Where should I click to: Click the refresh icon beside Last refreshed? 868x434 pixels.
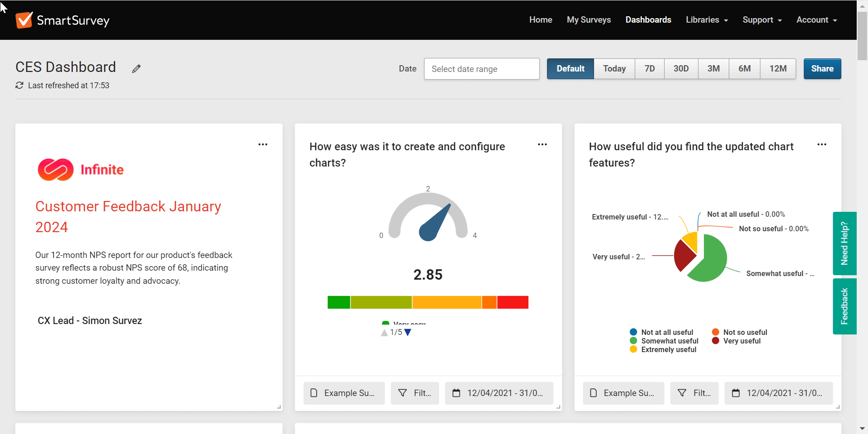click(19, 85)
